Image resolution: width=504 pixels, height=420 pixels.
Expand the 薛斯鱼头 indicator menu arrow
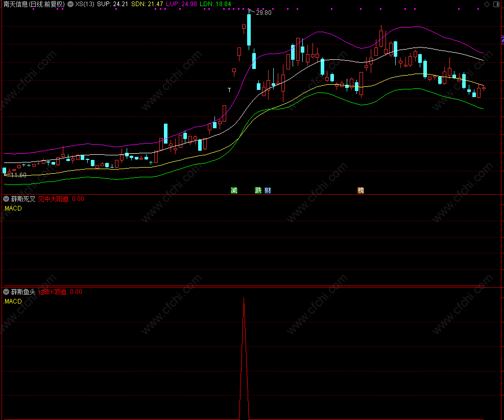coord(6,292)
